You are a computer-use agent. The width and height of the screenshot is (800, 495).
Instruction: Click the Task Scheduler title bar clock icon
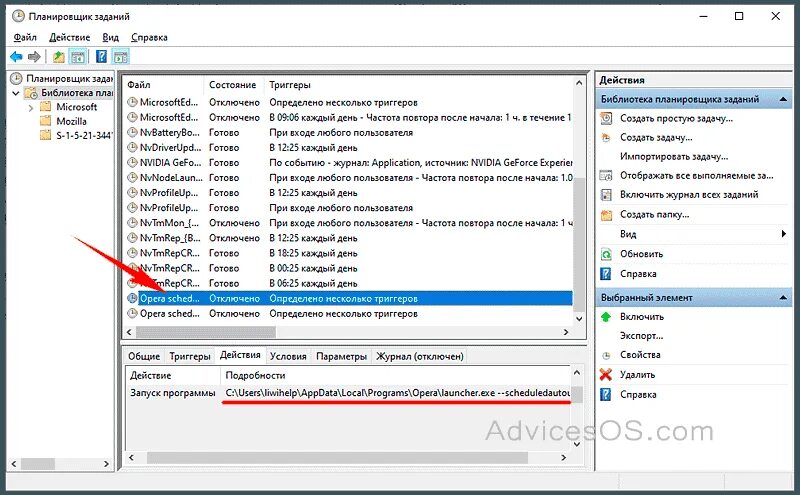[x=18, y=16]
